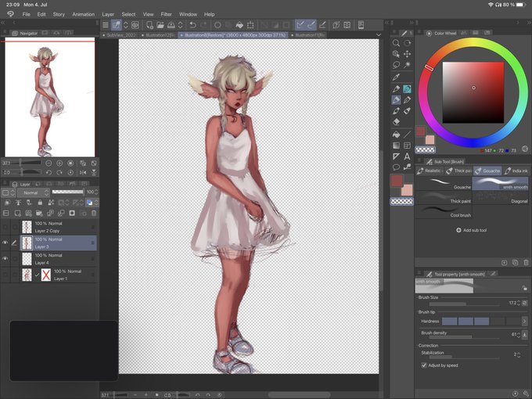
Task: Open the layer blending mode dropdown
Action: pos(31,192)
